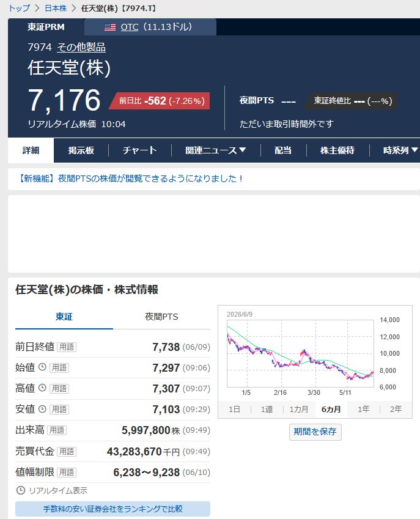420x519 pixels.
Task: Switch to the 夜間PTS price info tab
Action: 161,317
